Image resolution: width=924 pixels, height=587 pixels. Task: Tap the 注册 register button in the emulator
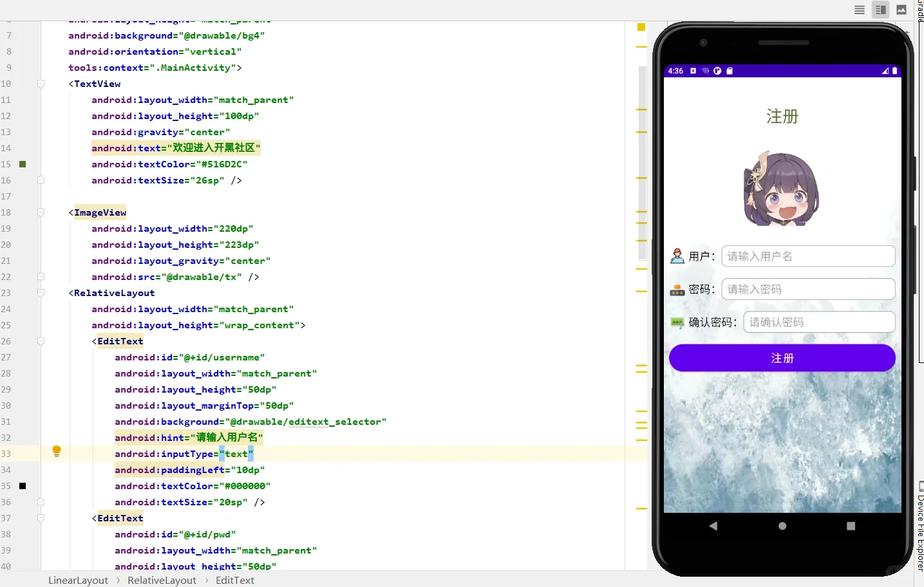tap(782, 358)
